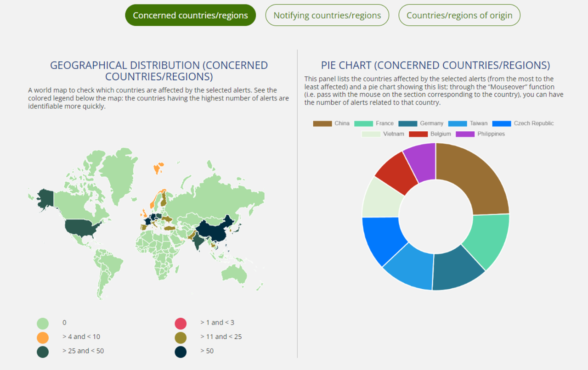Toggle Belgium legend entry
The image size is (588, 370).
pyautogui.click(x=430, y=134)
